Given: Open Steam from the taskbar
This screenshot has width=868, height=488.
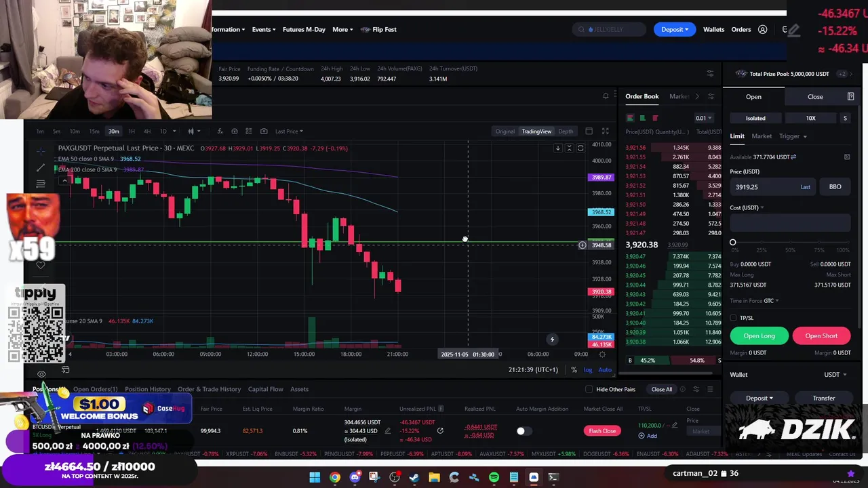Looking at the screenshot, I should point(414,477).
